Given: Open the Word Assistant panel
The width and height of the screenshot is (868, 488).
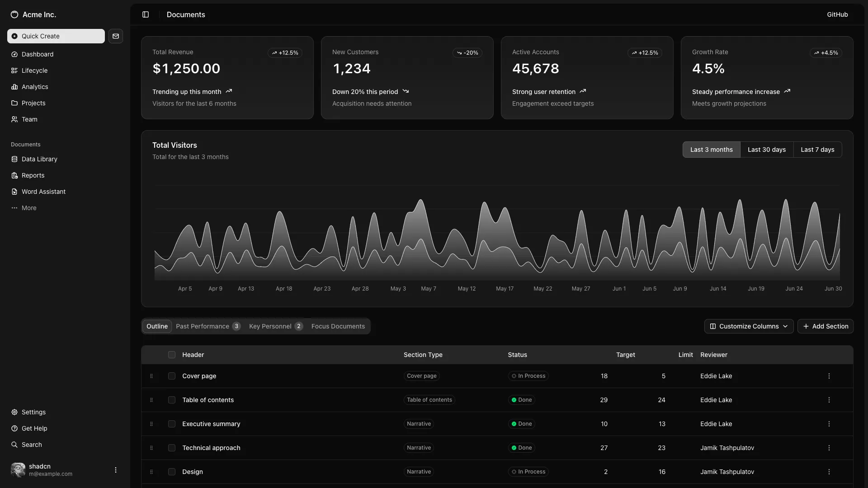Looking at the screenshot, I should click(x=43, y=192).
